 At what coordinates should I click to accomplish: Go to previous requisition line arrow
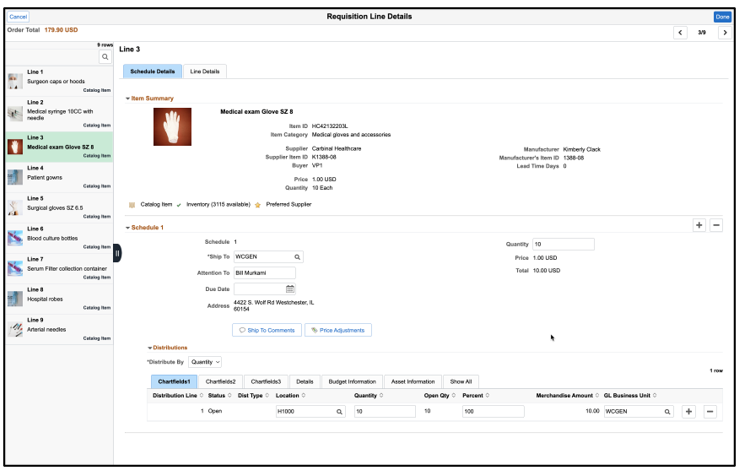point(680,32)
